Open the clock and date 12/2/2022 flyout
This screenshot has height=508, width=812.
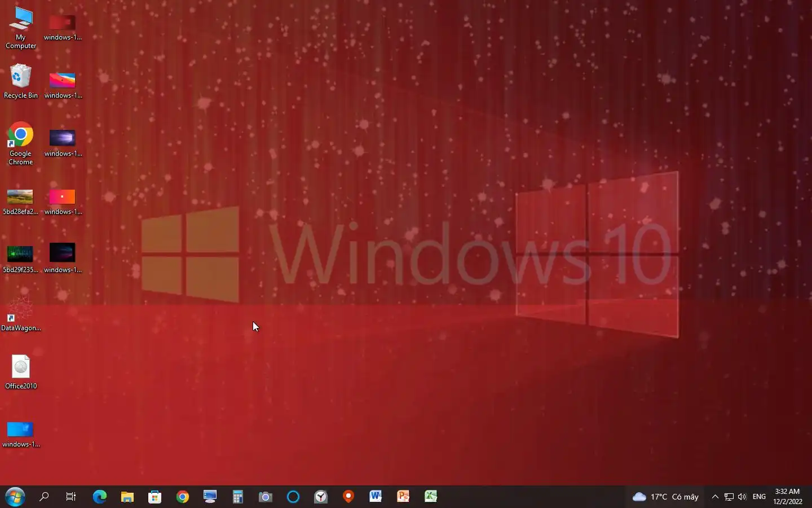[x=788, y=497]
